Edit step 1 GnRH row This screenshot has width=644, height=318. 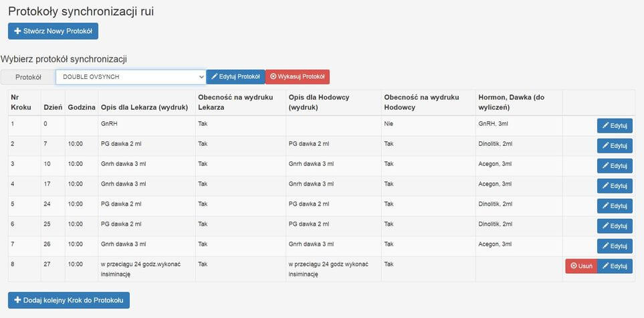(x=614, y=125)
